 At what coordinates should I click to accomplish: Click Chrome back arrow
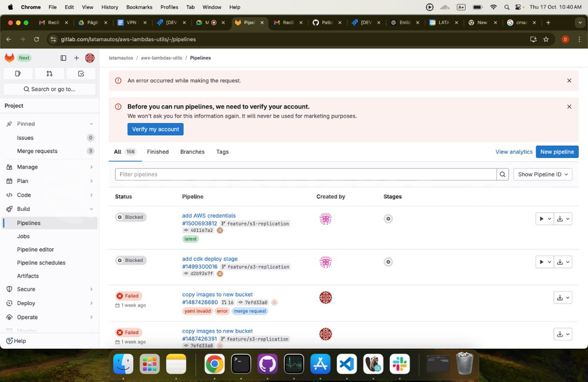pos(9,39)
